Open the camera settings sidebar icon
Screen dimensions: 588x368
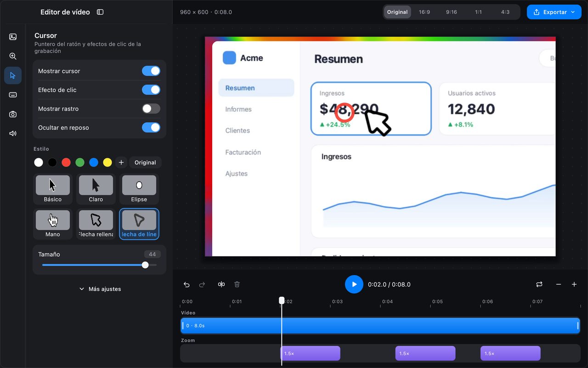click(x=13, y=114)
